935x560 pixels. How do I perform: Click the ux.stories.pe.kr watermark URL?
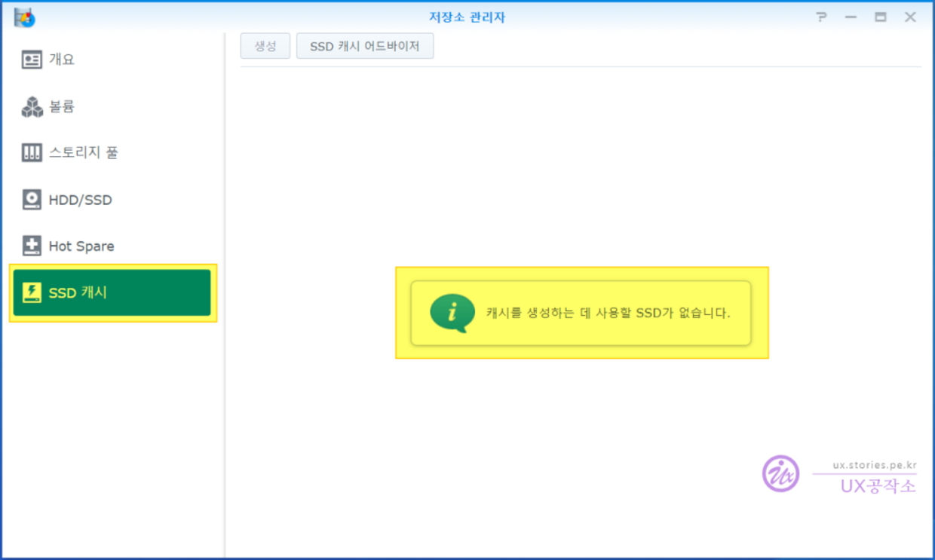(874, 464)
